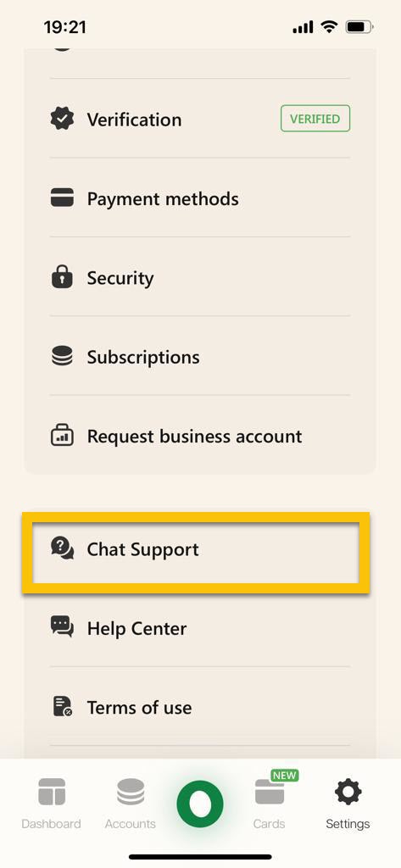Screen dimensions: 401x868
Task: Open the Payment methods row
Action: click(x=200, y=198)
